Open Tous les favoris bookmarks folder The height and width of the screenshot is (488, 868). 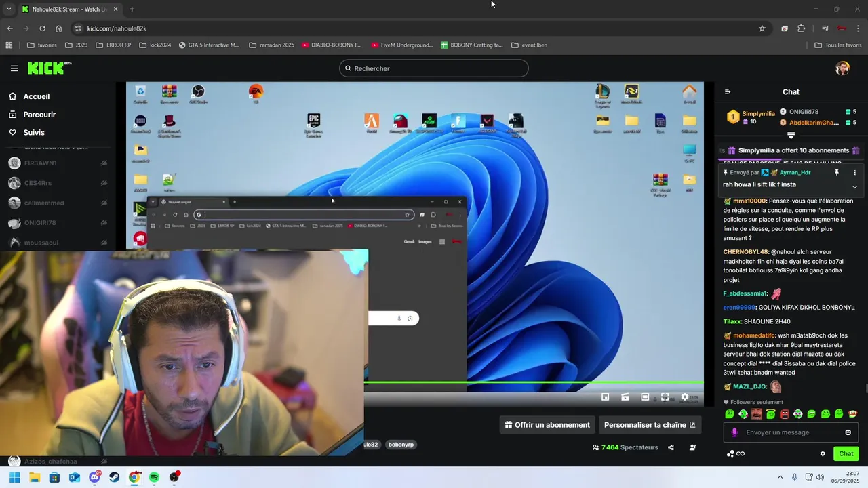(838, 45)
